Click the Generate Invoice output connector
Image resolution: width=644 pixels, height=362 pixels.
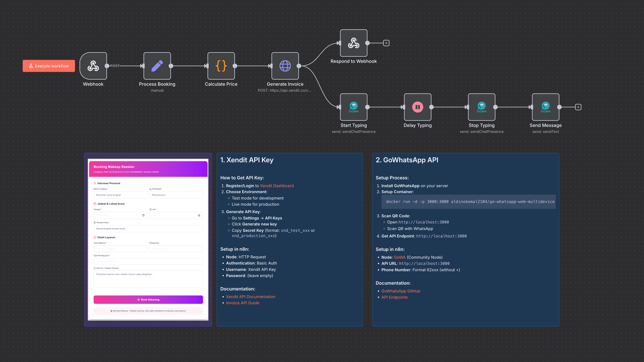tap(299, 66)
